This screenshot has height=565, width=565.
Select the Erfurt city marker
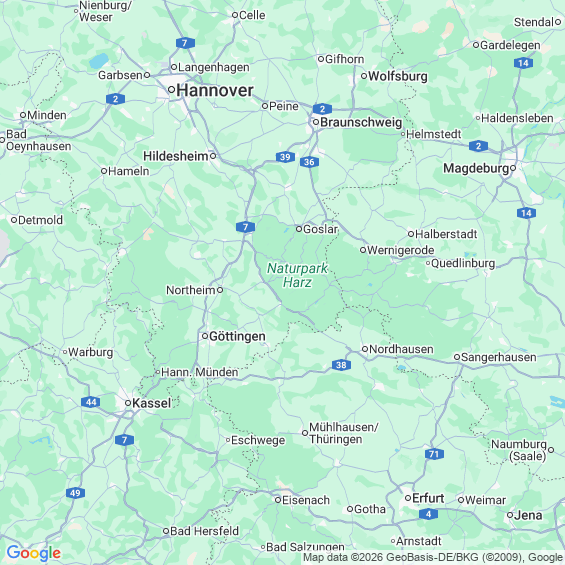[x=408, y=498]
